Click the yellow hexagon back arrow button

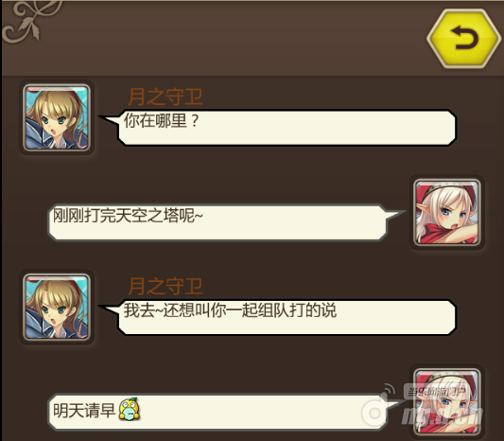pyautogui.click(x=464, y=38)
